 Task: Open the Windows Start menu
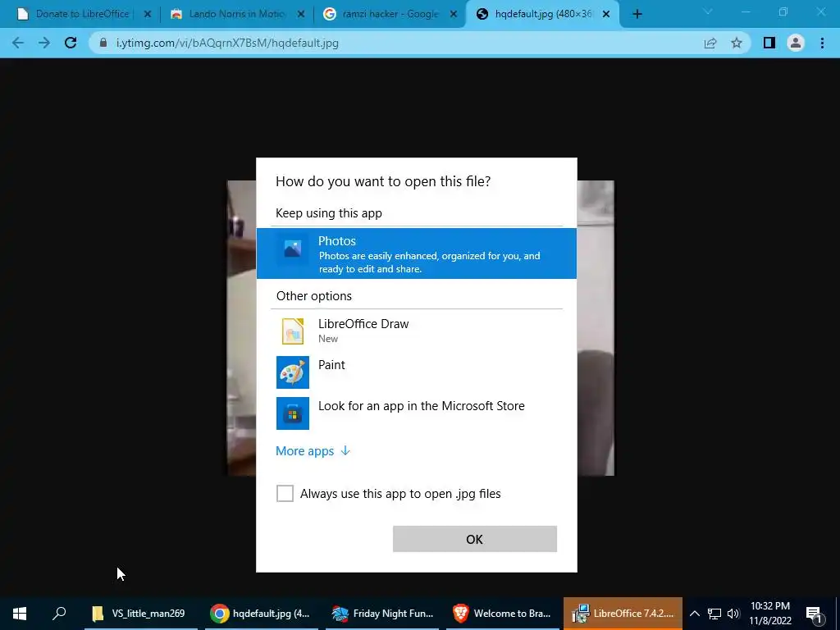click(20, 614)
